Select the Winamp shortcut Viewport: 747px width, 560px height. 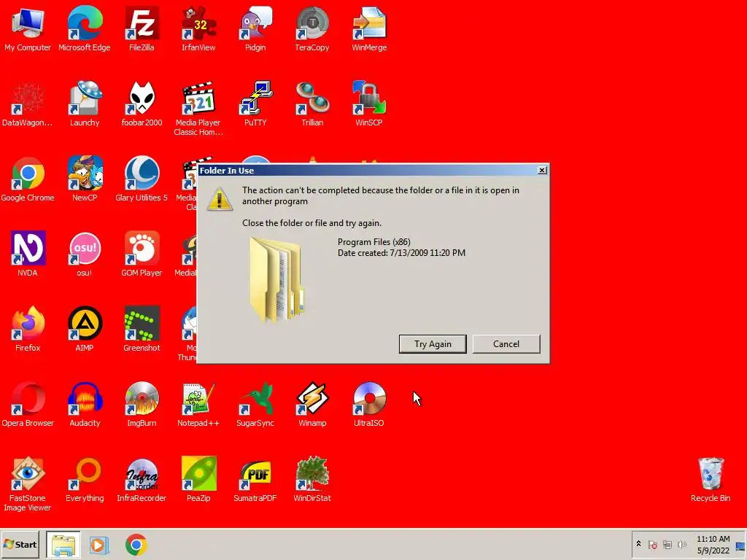click(312, 405)
